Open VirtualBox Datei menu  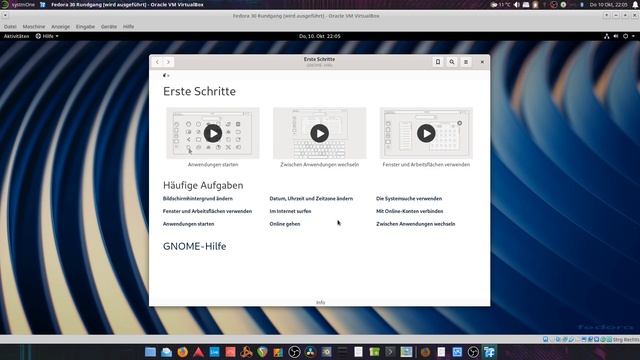(10, 27)
